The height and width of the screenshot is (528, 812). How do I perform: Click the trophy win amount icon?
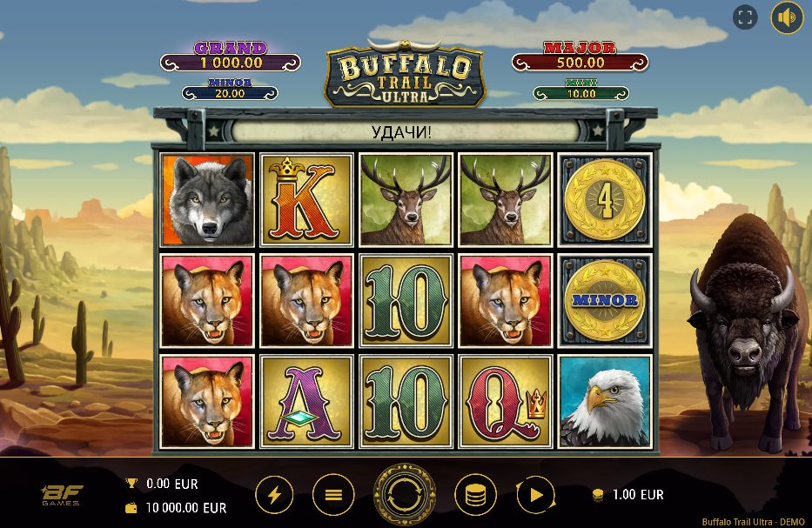point(131,484)
